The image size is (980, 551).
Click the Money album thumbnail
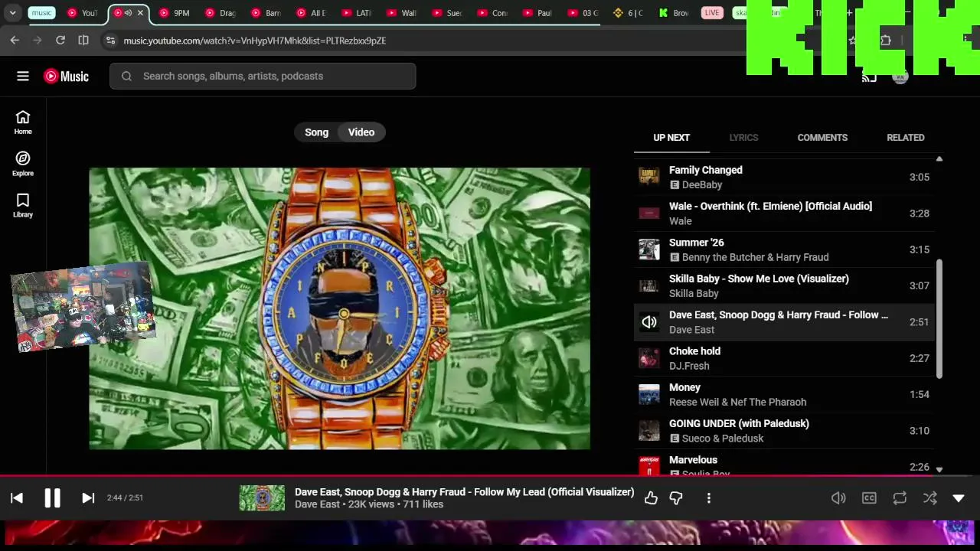click(649, 394)
